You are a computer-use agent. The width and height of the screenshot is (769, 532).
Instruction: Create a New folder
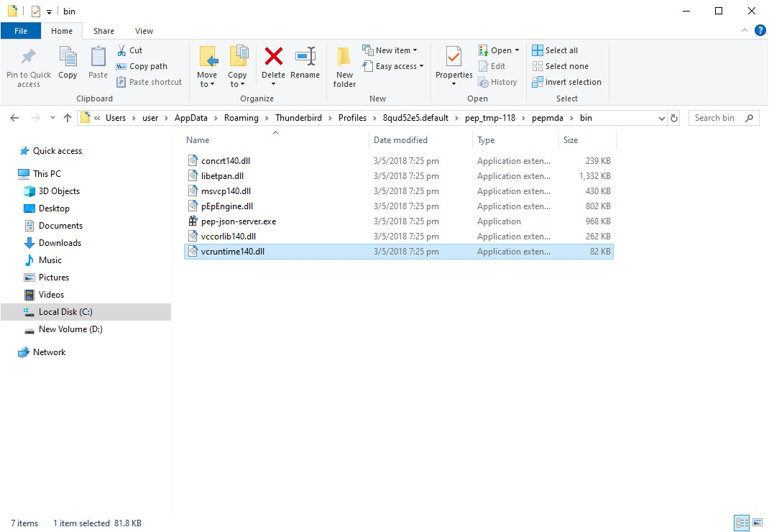click(x=344, y=68)
